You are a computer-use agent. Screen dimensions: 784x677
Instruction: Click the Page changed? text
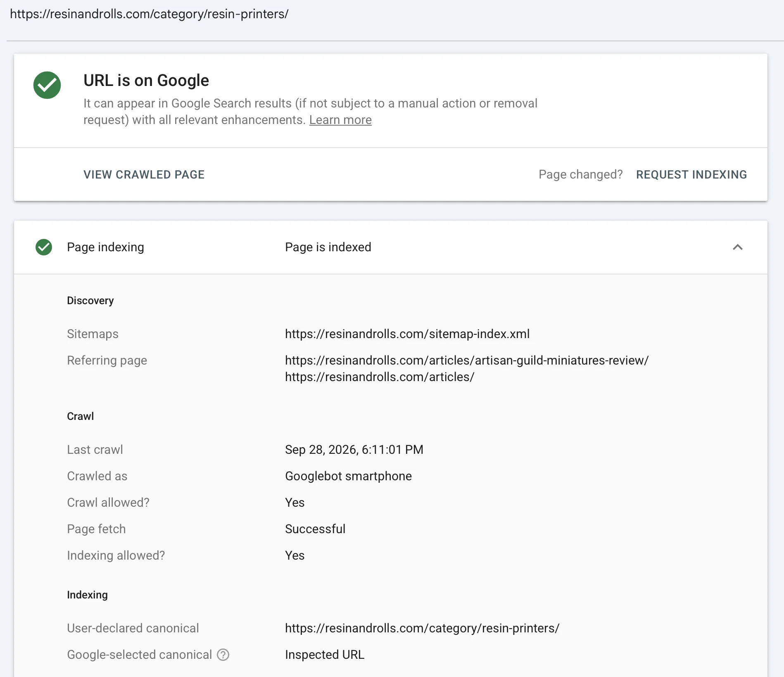coord(580,174)
